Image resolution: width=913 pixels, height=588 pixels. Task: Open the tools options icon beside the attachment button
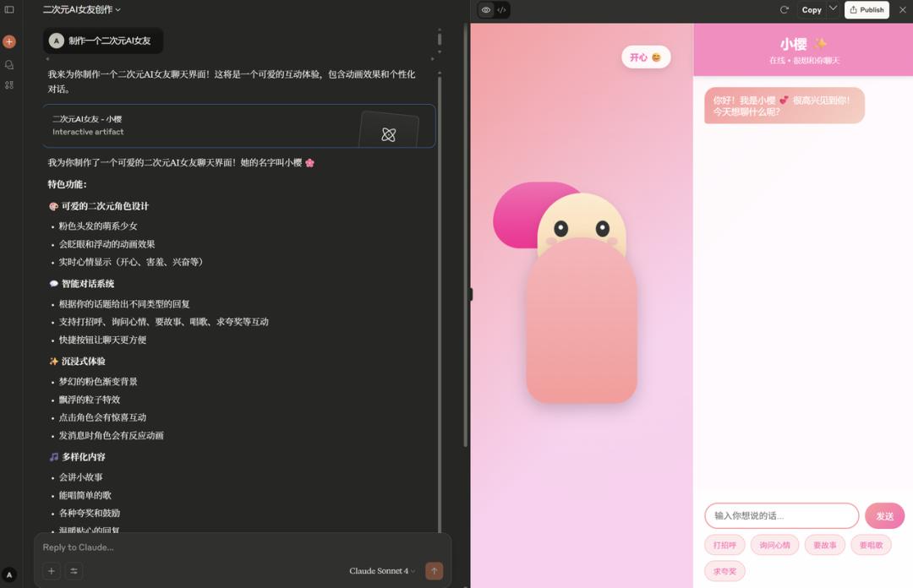pyautogui.click(x=73, y=570)
